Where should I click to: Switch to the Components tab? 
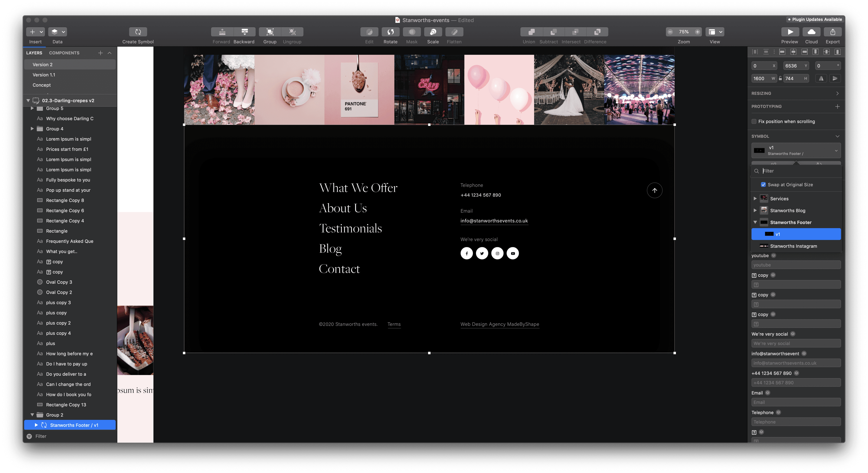coord(64,53)
